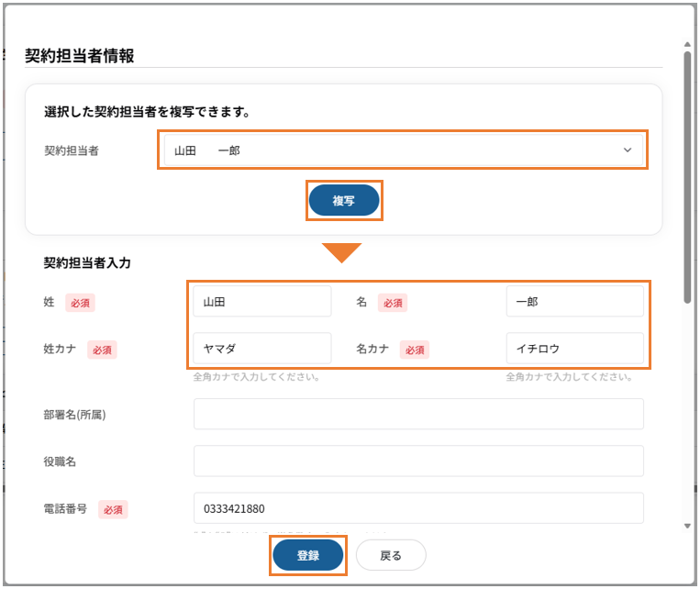
Task: Open the 契約担当者 dropdown showing 山田 一郎
Action: click(403, 150)
